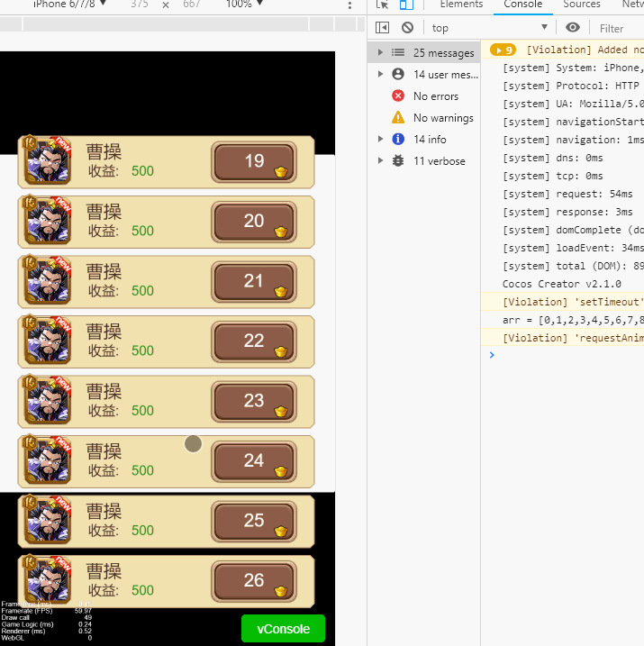Click the hero portrait in row 21
Image resolution: width=644 pixels, height=646 pixels.
pos(47,279)
